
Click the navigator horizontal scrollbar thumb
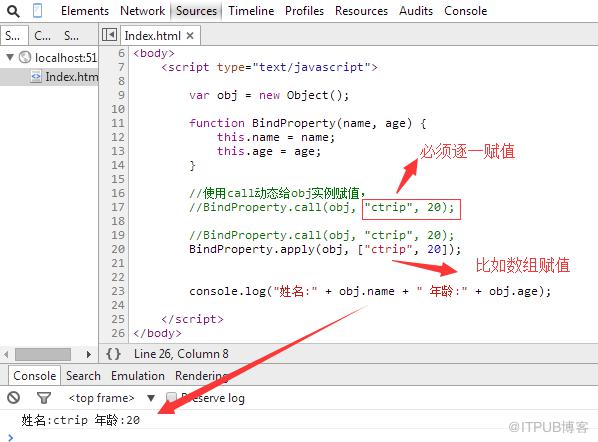click(x=43, y=354)
